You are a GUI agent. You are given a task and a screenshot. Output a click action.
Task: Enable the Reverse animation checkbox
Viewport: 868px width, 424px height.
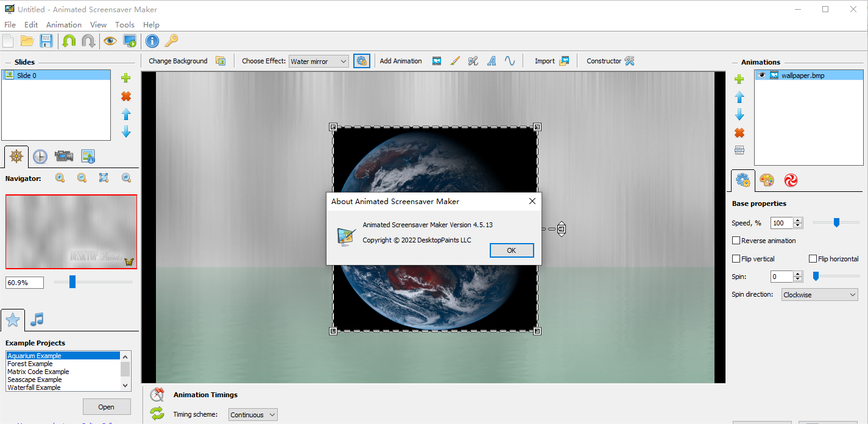point(736,241)
